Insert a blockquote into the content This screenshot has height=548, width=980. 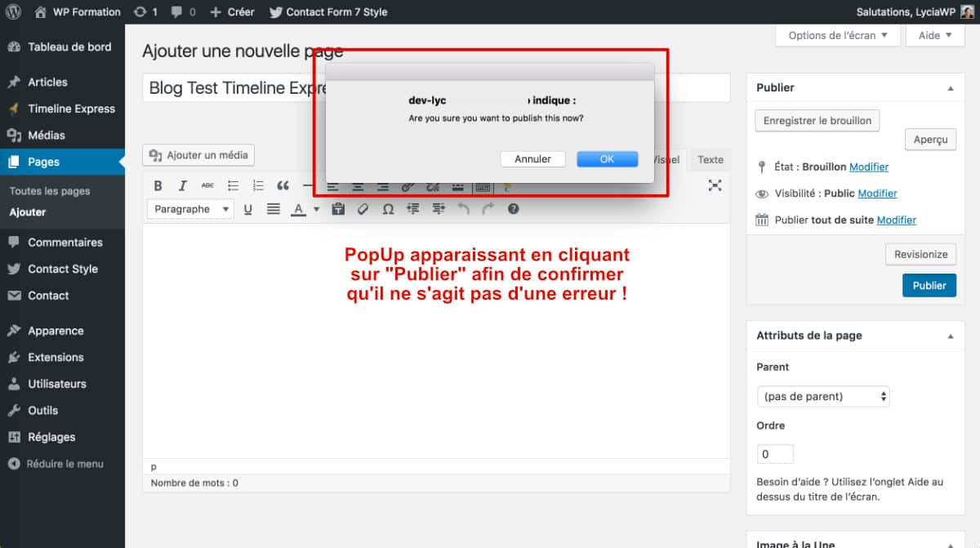(x=283, y=185)
